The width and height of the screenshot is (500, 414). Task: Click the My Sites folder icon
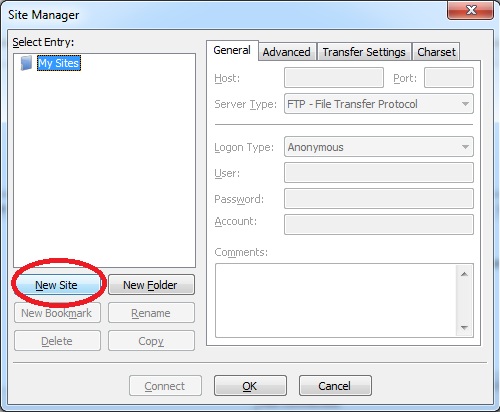pos(26,63)
